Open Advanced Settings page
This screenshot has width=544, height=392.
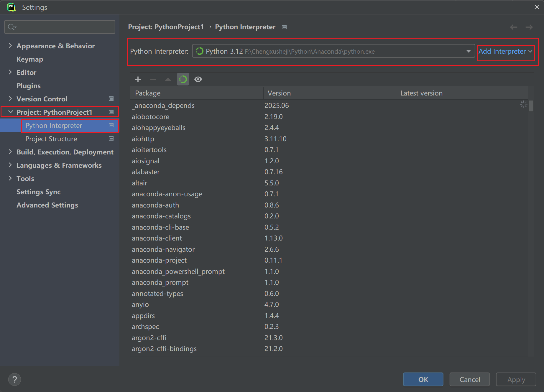coord(47,205)
